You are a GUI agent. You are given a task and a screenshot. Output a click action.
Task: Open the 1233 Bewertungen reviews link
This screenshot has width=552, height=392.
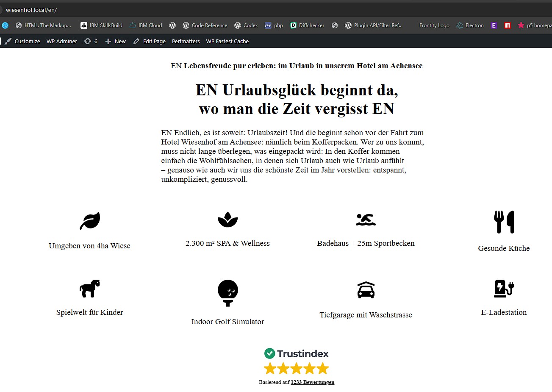pos(312,382)
